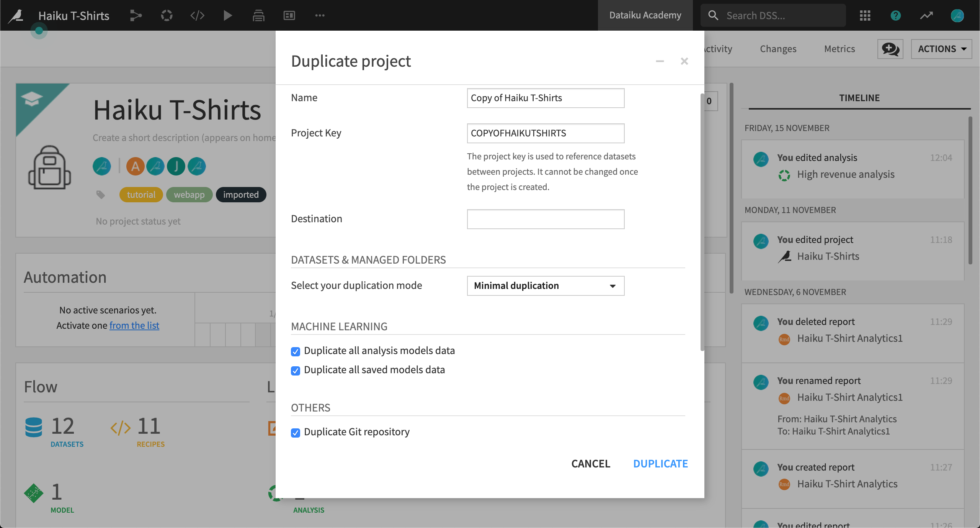Open the Flow icon in top navigation
The width and height of the screenshot is (980, 528).
[x=136, y=15]
